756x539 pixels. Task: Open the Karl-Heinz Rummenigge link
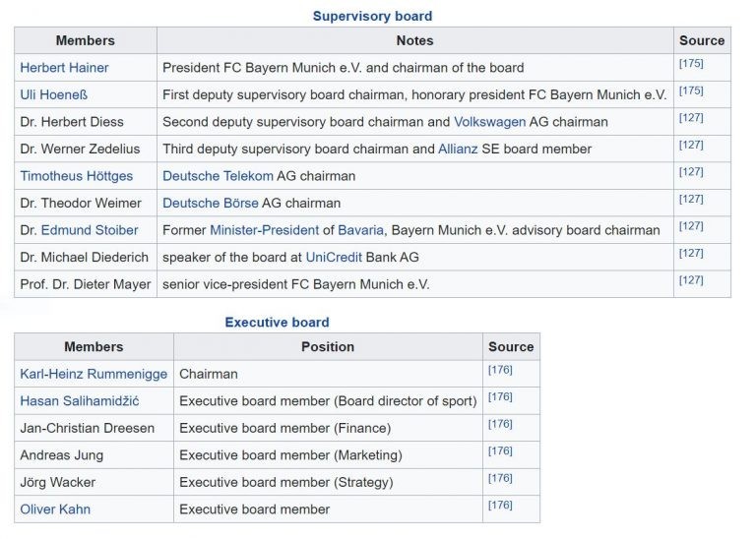point(94,374)
